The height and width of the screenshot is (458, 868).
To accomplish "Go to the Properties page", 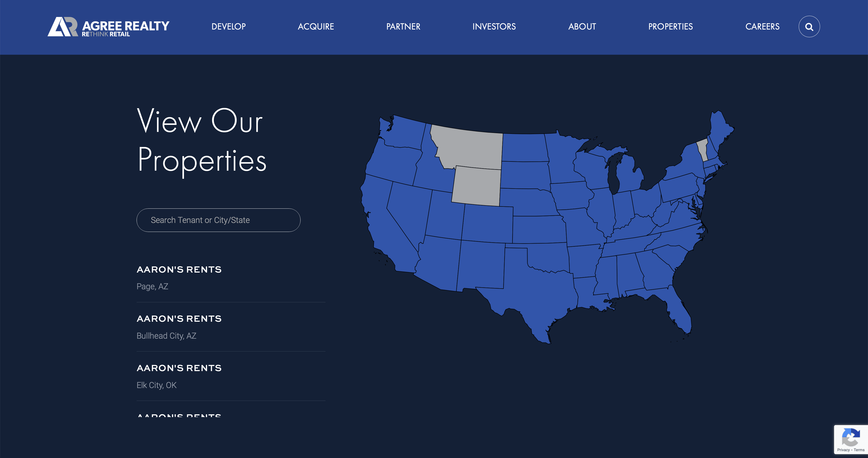I will point(671,27).
